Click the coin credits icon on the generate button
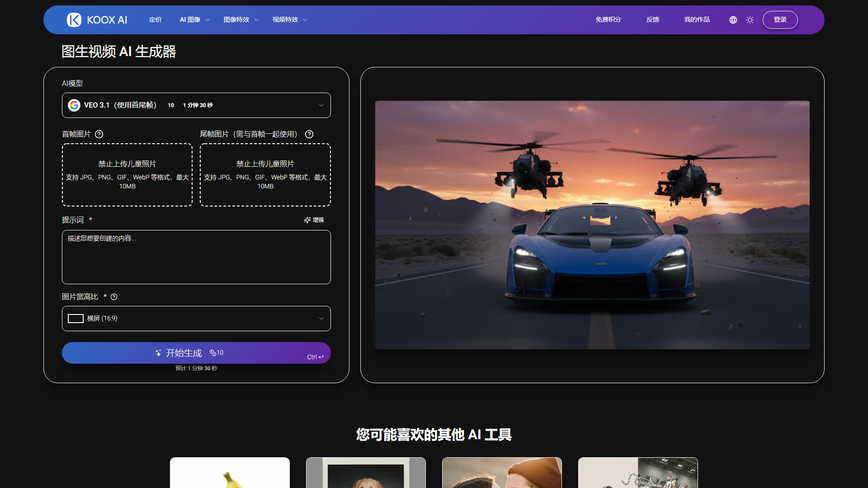This screenshot has height=488, width=868. (214, 353)
